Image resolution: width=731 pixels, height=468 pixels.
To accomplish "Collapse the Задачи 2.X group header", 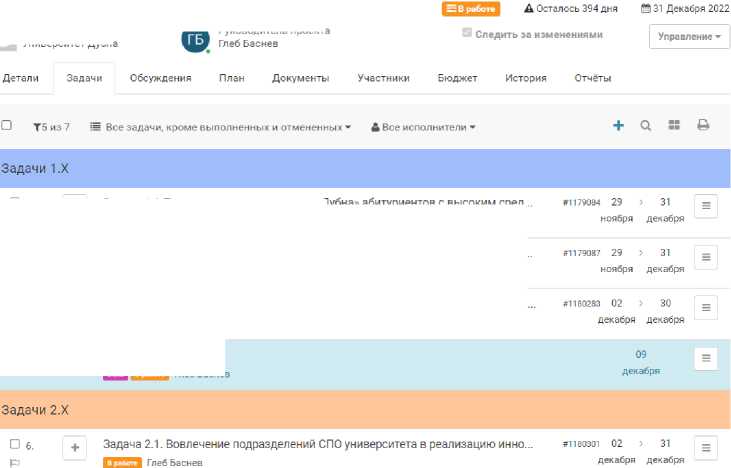I will (365, 410).
